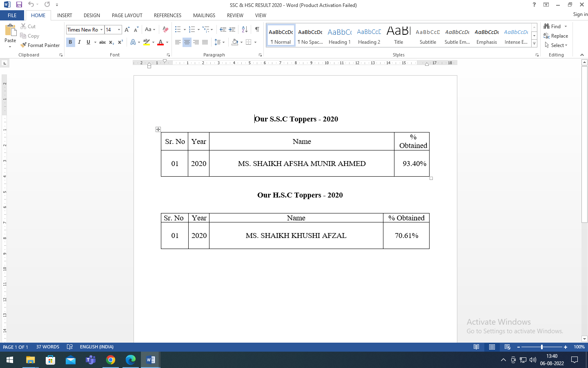Expand the font size dropdown
The image size is (588, 368).
coord(119,29)
